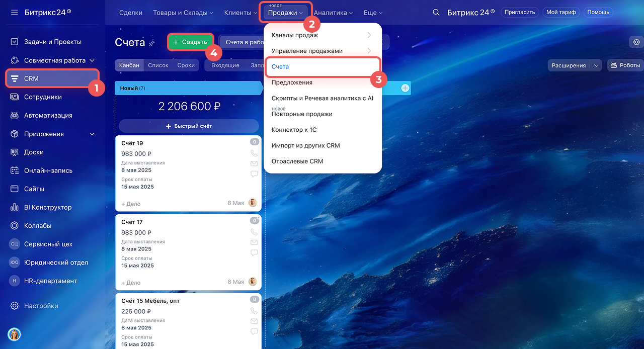This screenshot has width=644, height=349.
Task: Click the plus icon to add stage
Action: tap(405, 88)
